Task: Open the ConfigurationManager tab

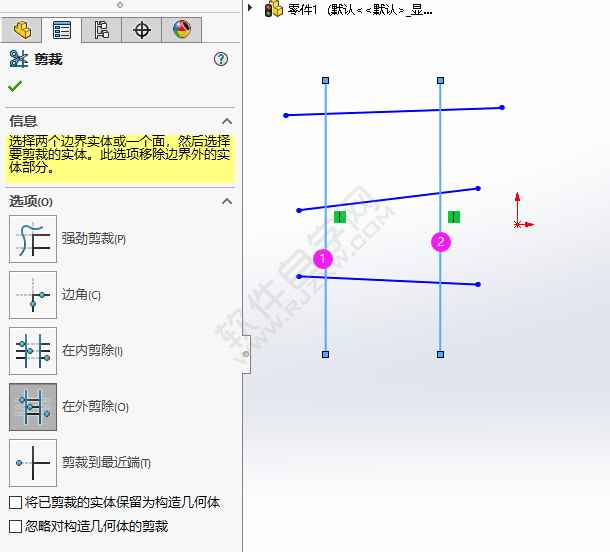Action: click(x=102, y=30)
